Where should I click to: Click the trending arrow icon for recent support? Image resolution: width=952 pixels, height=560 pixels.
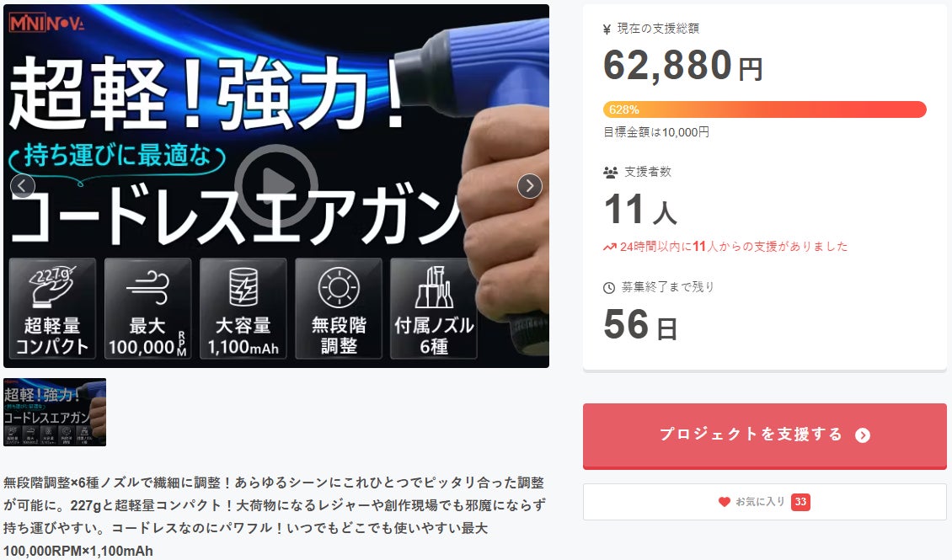tap(610, 247)
